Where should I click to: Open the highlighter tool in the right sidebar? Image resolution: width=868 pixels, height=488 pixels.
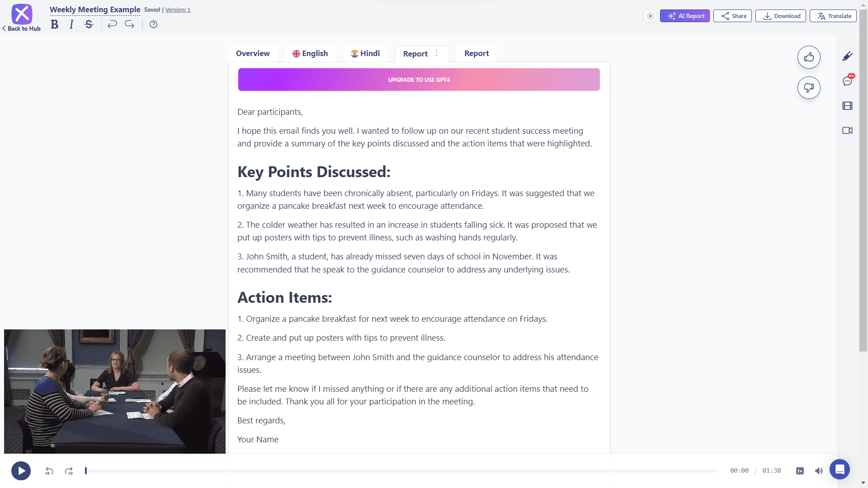click(x=848, y=56)
